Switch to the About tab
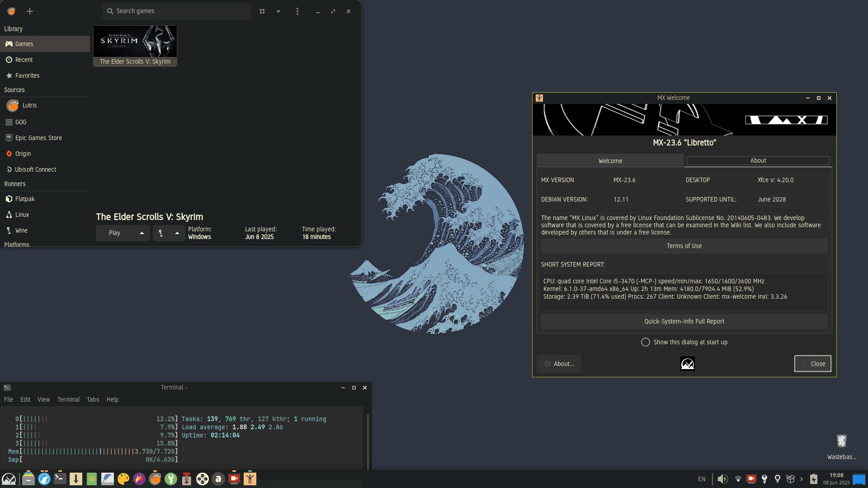This screenshot has height=488, width=868. pos(758,160)
